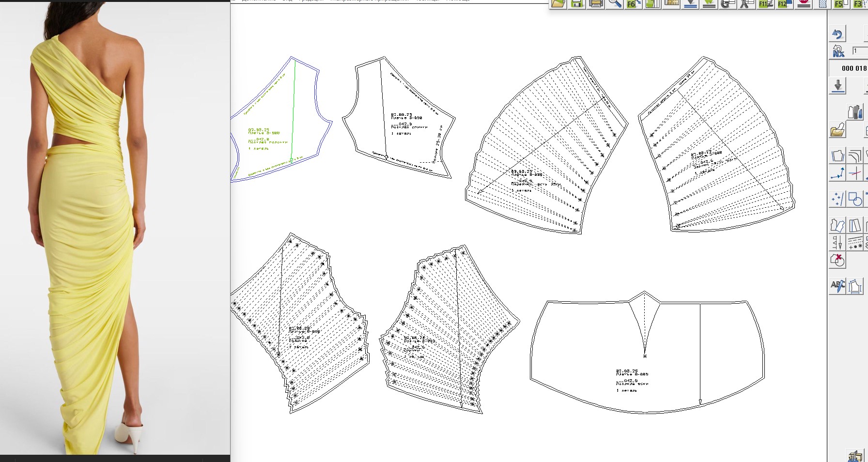This screenshot has height=462, width=868.
Task: Select the points along line tool
Action: pos(837,199)
